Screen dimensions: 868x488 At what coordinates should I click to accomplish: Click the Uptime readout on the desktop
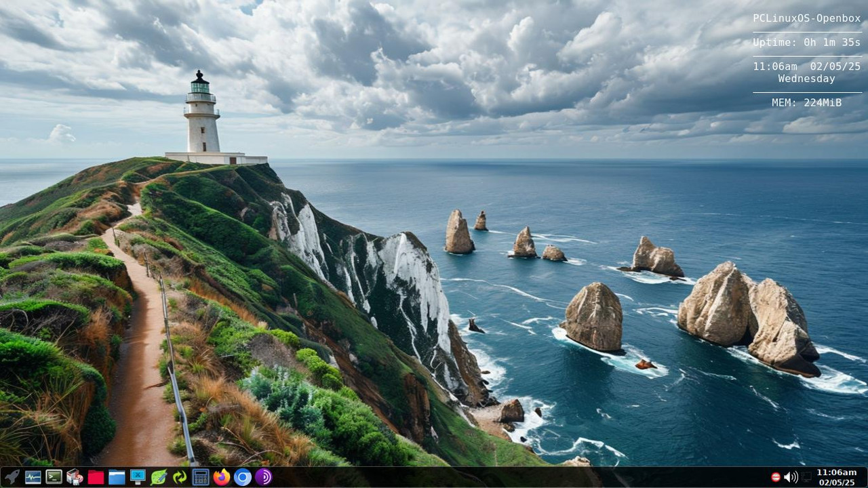click(x=807, y=42)
